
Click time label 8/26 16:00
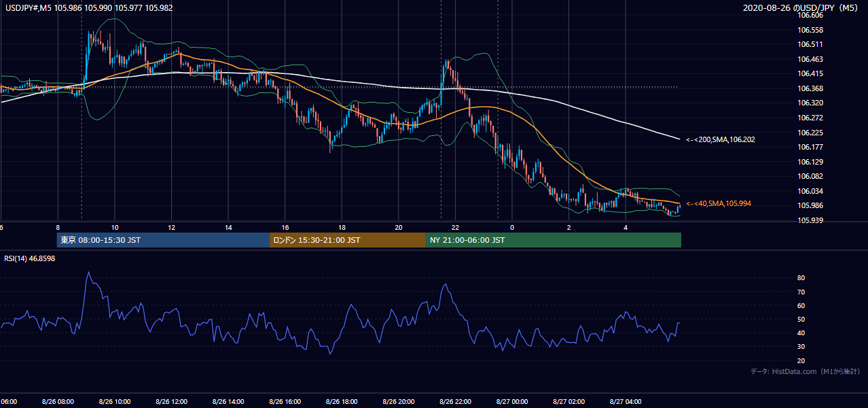pos(285,402)
